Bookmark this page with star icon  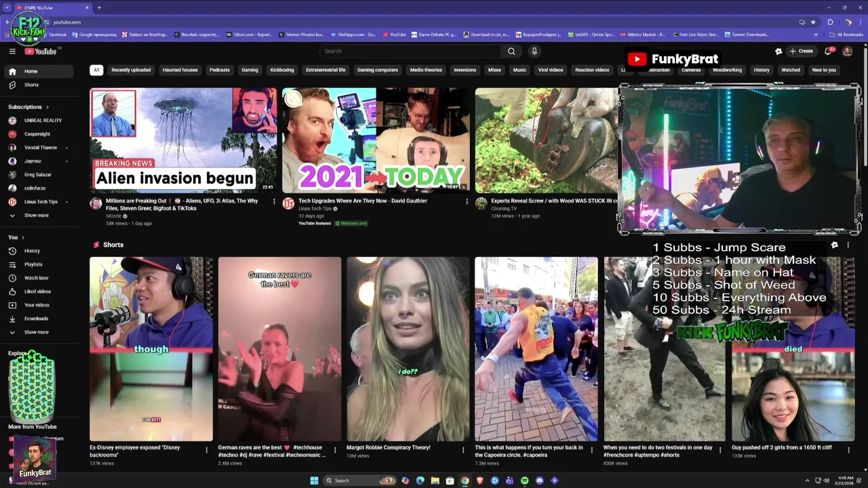[813, 22]
